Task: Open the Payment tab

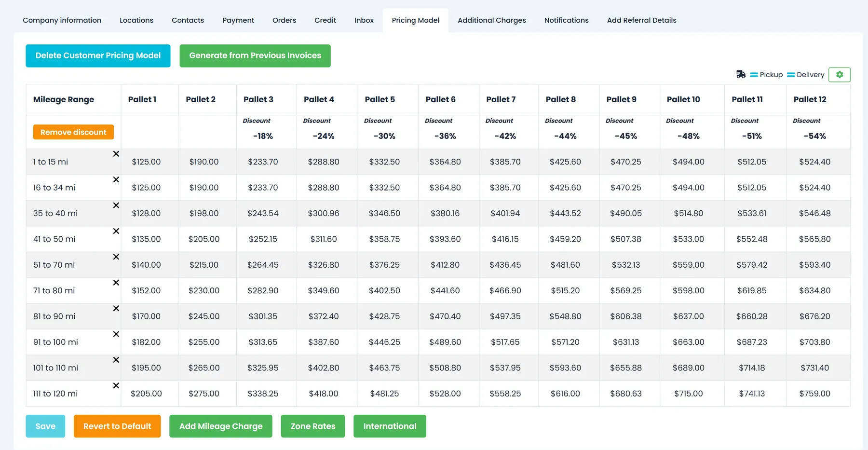Action: [x=238, y=20]
